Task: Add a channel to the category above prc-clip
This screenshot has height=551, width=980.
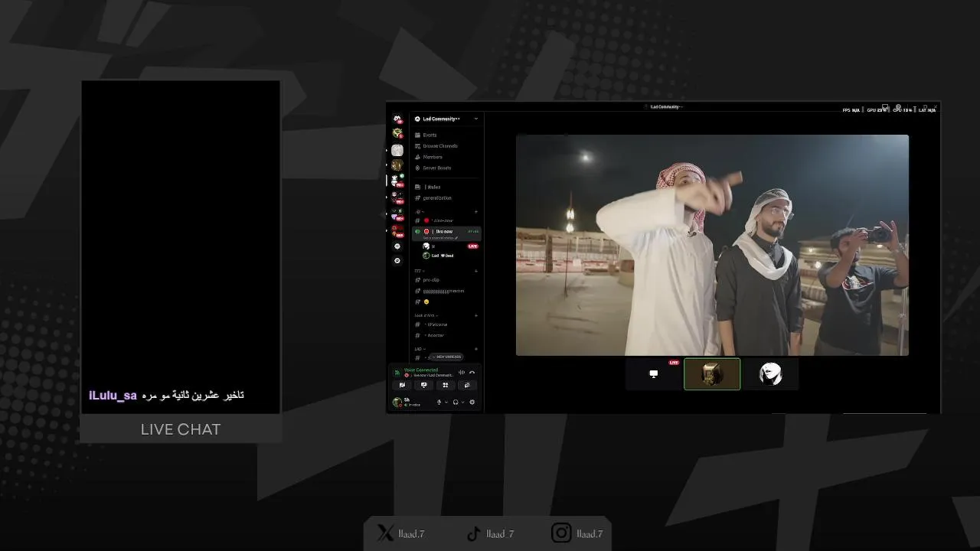Action: pos(476,271)
